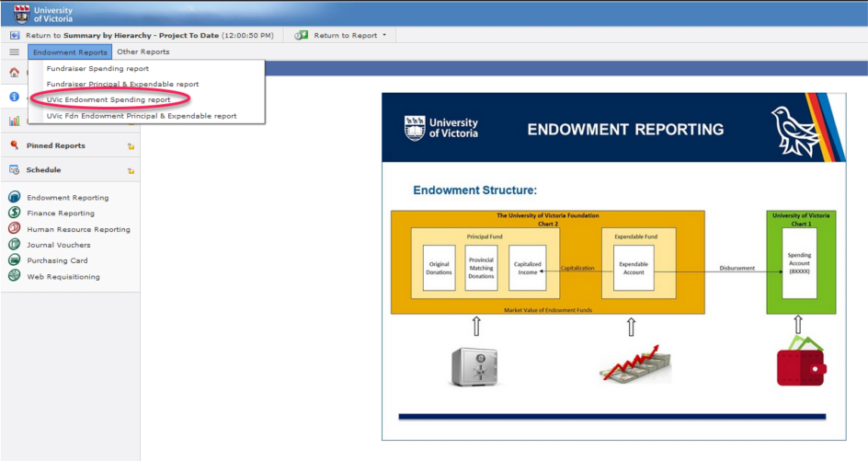Open Human Resource Reporting link

[78, 229]
